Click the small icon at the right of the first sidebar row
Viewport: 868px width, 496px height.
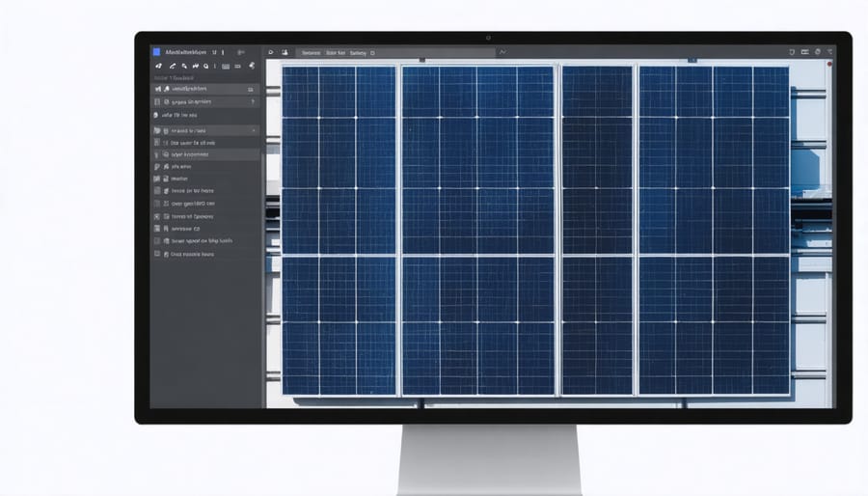pos(250,89)
